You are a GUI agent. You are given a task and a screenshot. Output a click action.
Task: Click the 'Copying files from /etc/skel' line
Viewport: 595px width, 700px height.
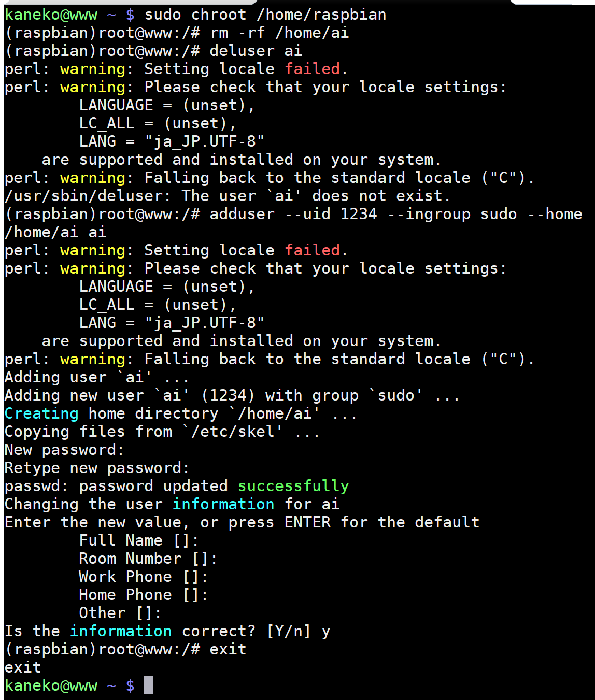coord(162,432)
